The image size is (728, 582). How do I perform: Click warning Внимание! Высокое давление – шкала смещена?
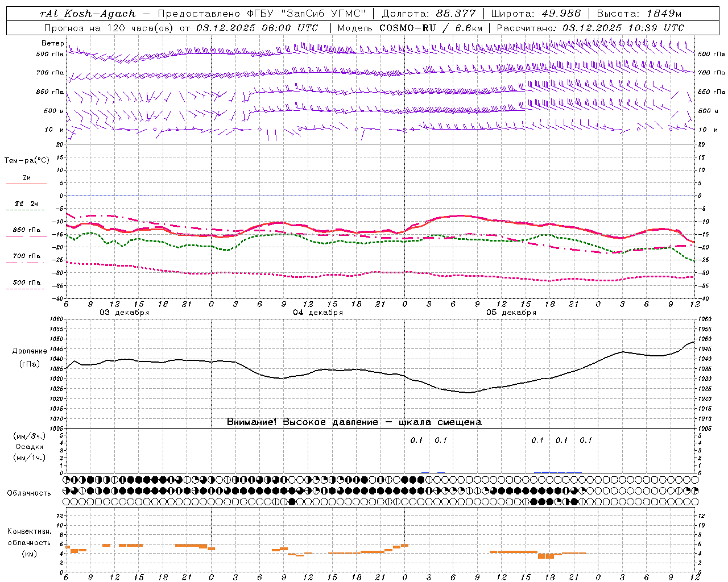[x=354, y=422]
